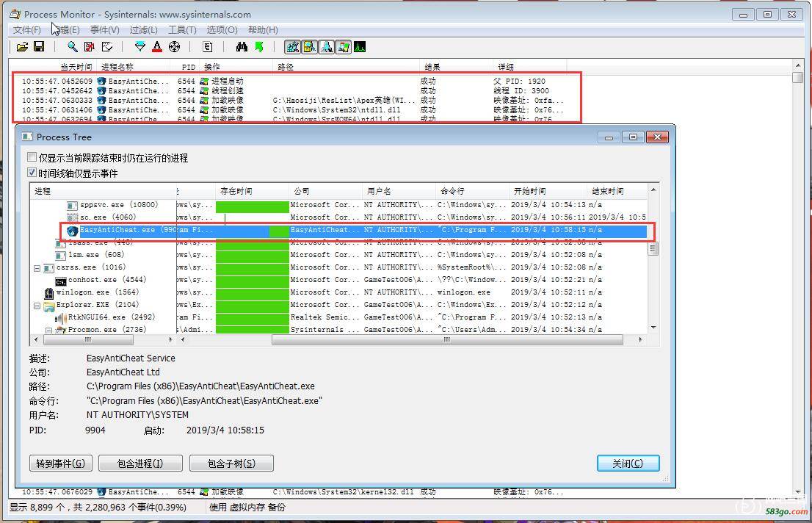Click the RtkNGUI64.exe speaker icon
The width and height of the screenshot is (812, 523).
(x=61, y=317)
